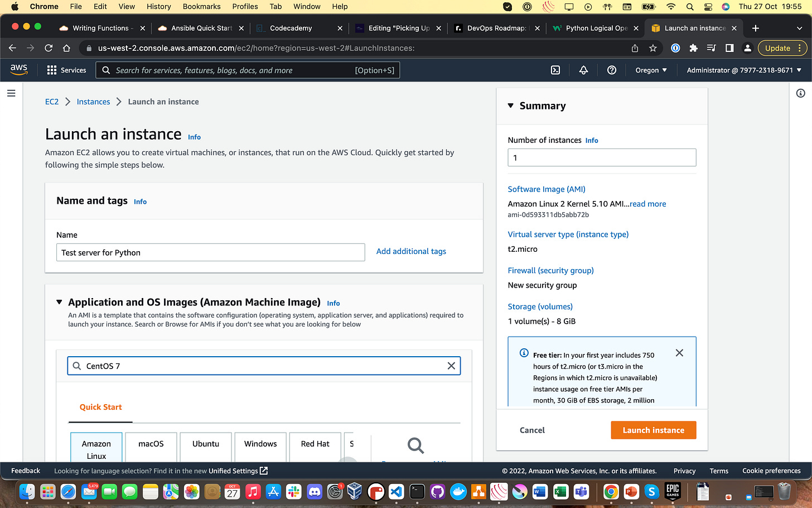Expand AMI description with read more
The width and height of the screenshot is (812, 508).
(647, 204)
